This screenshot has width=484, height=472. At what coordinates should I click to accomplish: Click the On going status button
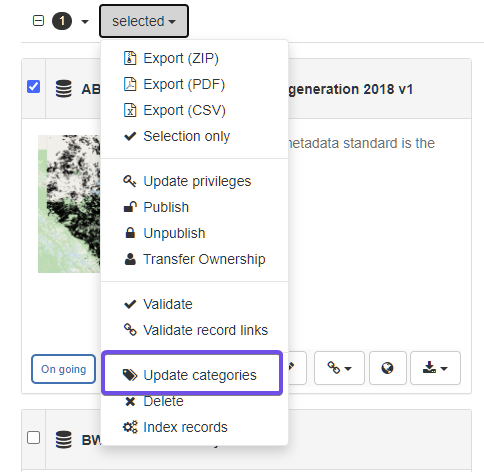[x=64, y=369]
